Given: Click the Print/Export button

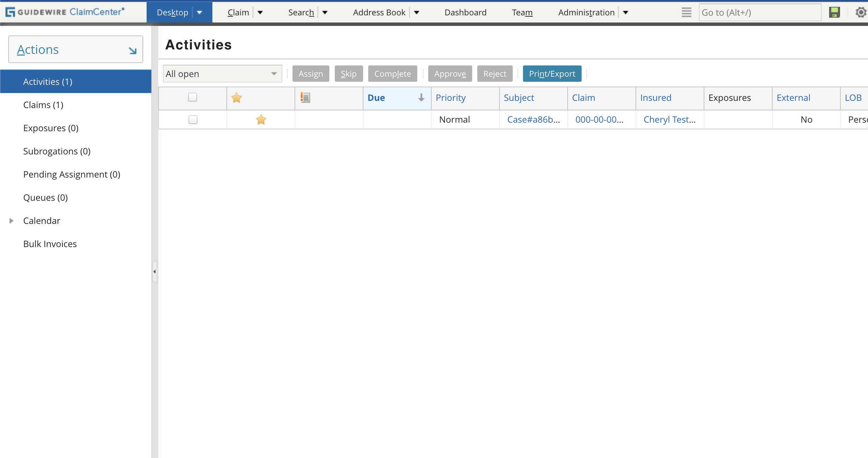Looking at the screenshot, I should point(552,74).
